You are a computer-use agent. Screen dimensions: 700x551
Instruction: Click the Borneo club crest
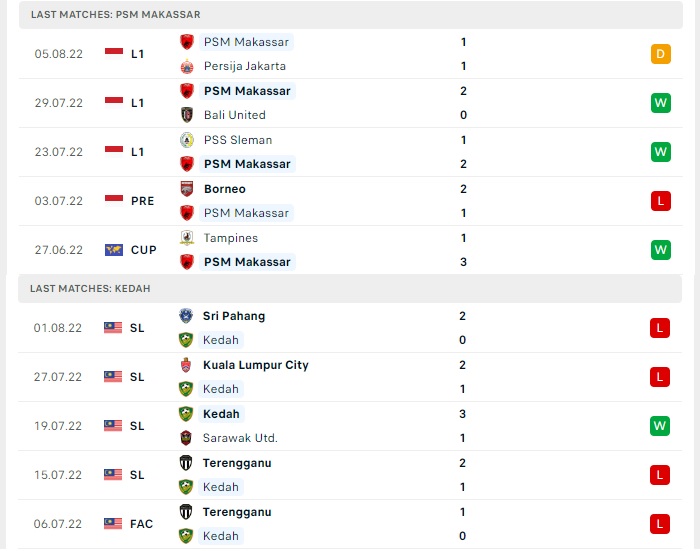tap(187, 189)
